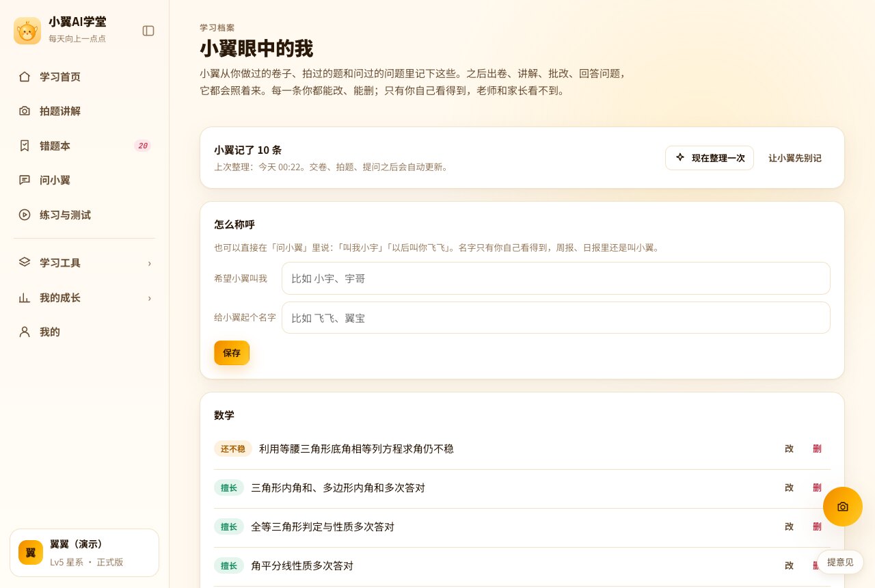Click the 擅长 tag on 三角形内角和 row
The width and height of the screenshot is (875, 588).
[x=229, y=487]
